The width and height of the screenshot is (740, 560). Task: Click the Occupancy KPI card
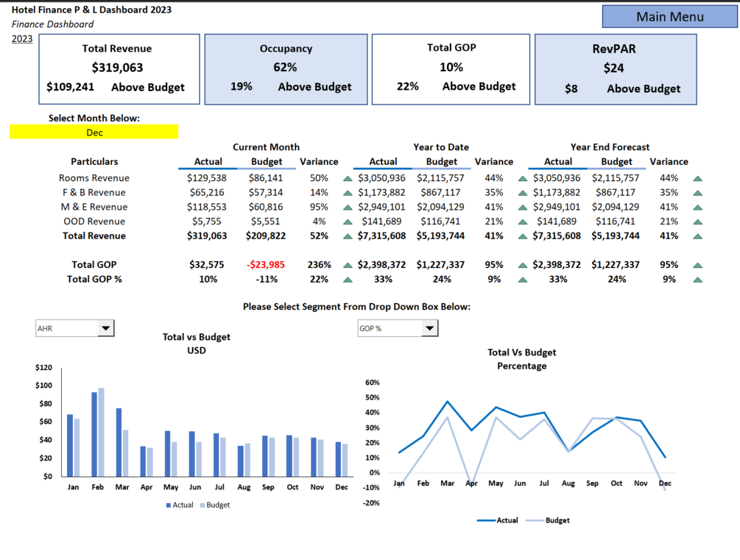286,69
